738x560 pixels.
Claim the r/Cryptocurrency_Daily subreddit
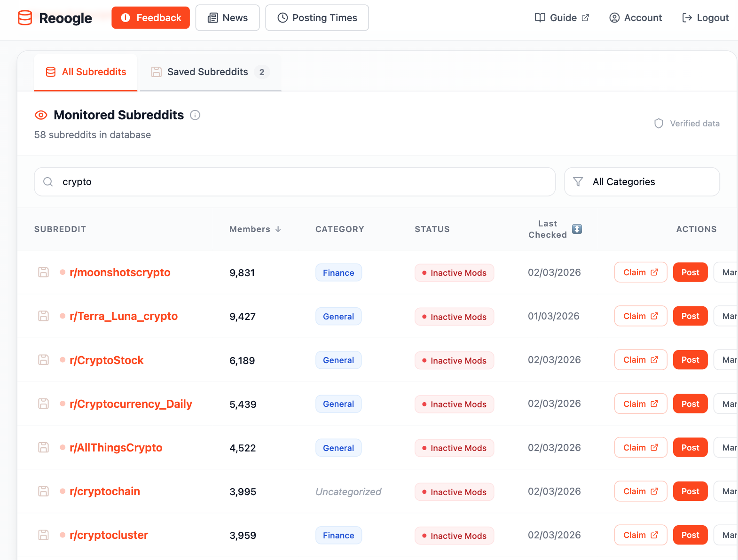641,404
